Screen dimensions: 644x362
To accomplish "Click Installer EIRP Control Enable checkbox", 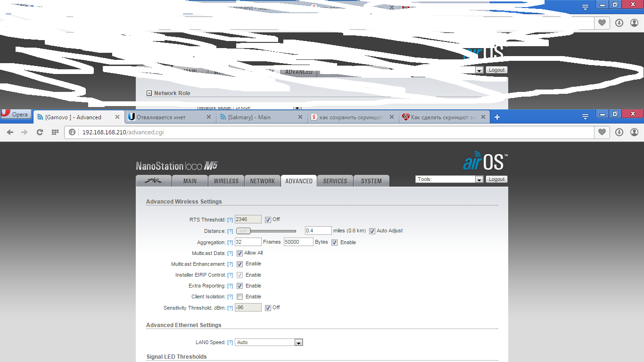I will [239, 275].
